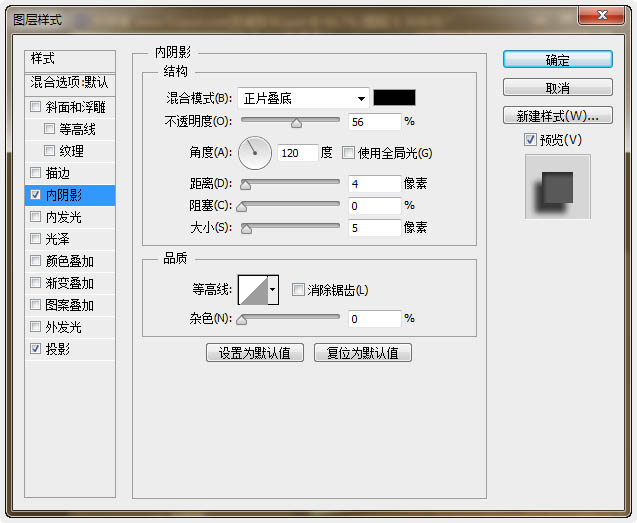This screenshot has height=523, width=637.
Task: Click the 大小 value field showing 5
Action: pos(375,228)
